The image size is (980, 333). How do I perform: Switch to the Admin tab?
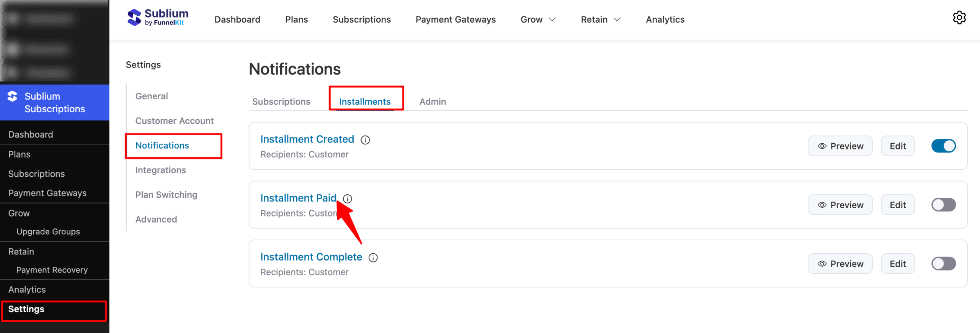point(432,101)
